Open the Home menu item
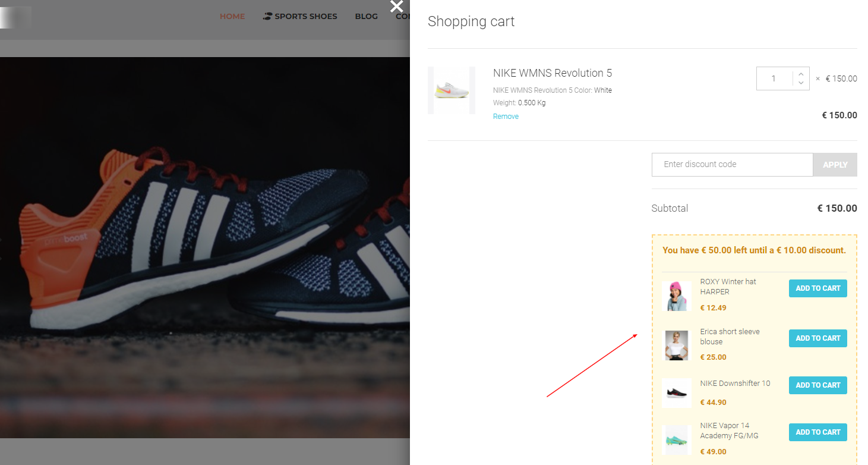The image size is (868, 465). pyautogui.click(x=232, y=16)
